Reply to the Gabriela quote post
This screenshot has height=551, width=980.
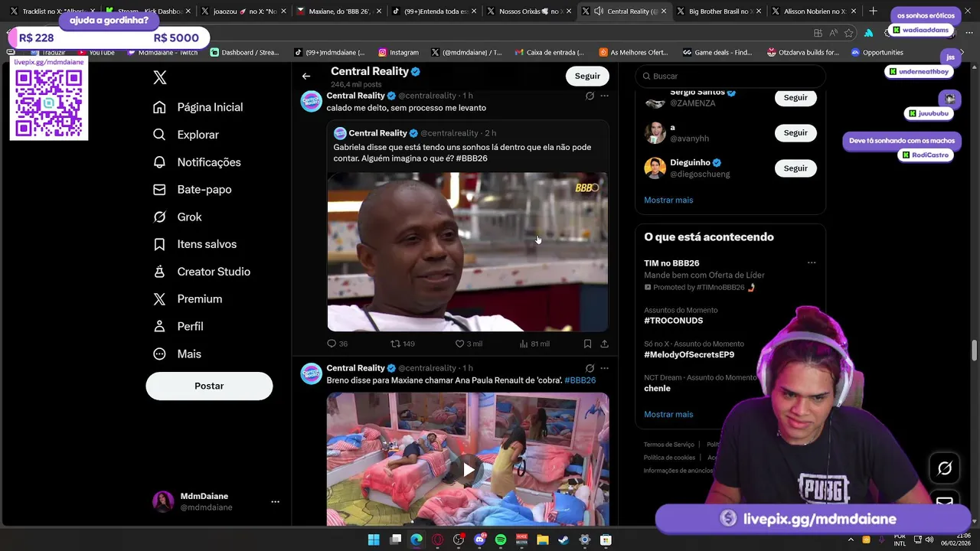click(337, 344)
